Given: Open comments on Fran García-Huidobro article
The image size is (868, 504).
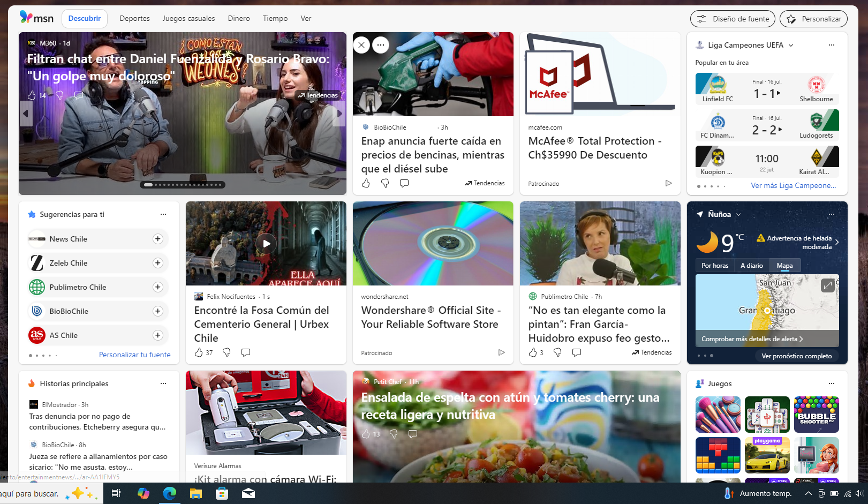Looking at the screenshot, I should coord(577,352).
